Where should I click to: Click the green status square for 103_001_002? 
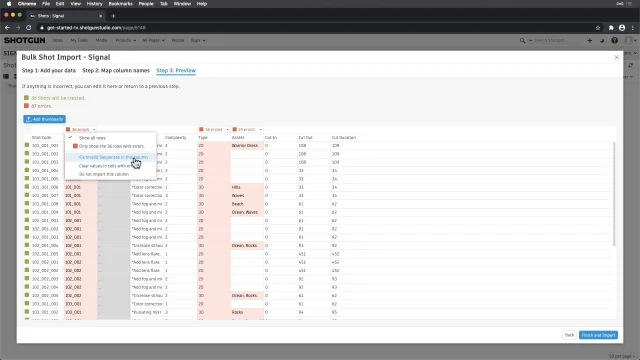[x=27, y=312]
